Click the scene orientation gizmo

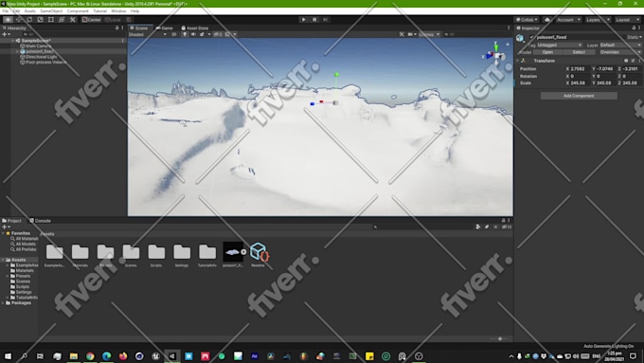tap(495, 54)
